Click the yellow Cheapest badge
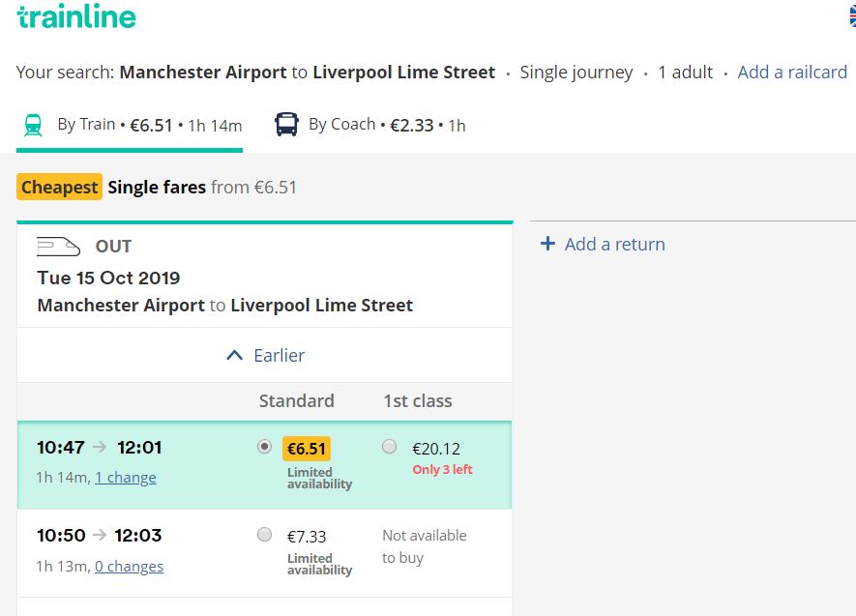Image resolution: width=856 pixels, height=616 pixels. [60, 188]
